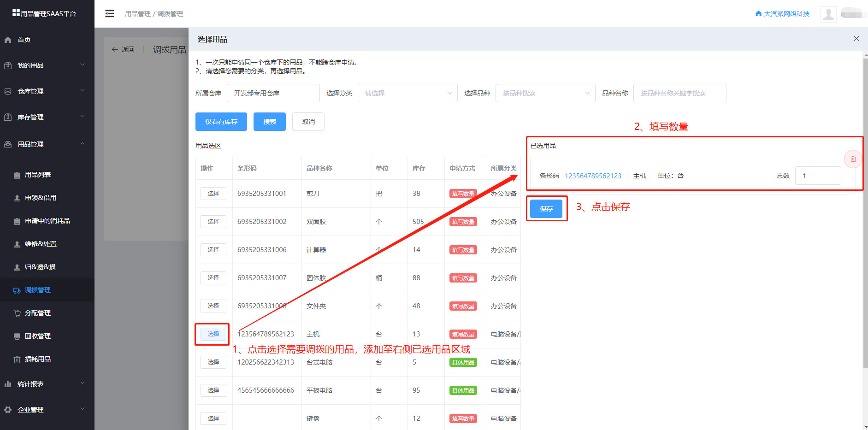The image size is (868, 430).
Task: Click the 首页 home icon in sidebar
Action: point(8,40)
